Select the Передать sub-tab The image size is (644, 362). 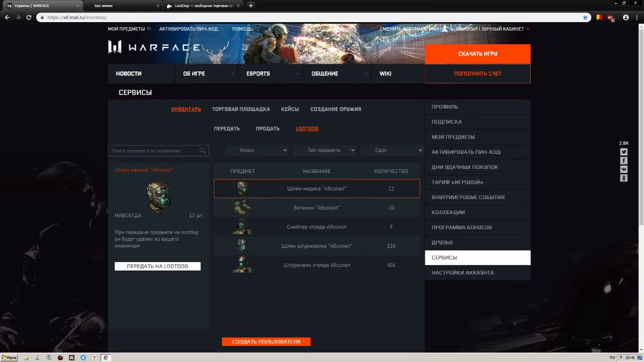tap(227, 129)
